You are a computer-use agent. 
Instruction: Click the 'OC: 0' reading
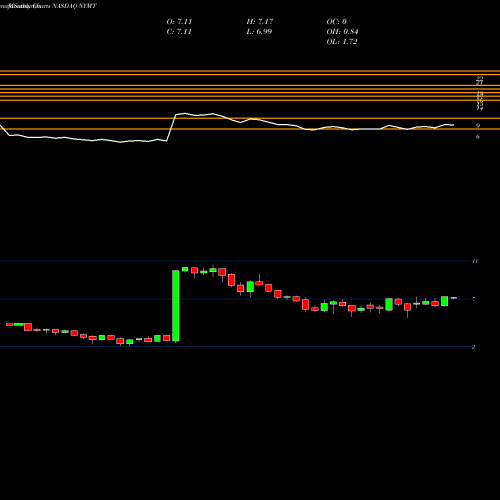click(337, 22)
